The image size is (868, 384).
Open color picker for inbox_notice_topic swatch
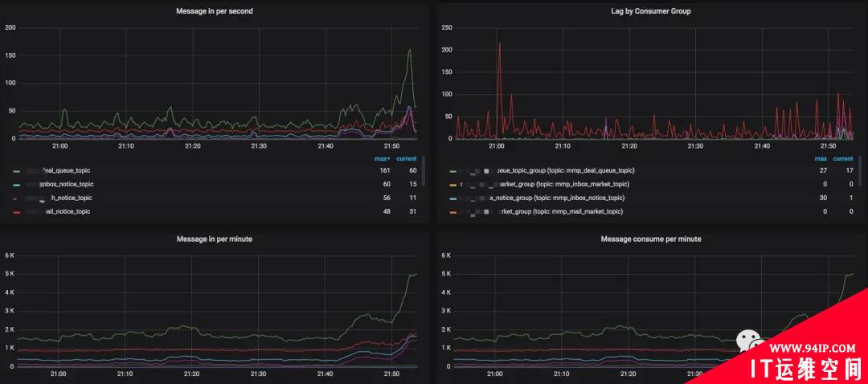[17, 185]
